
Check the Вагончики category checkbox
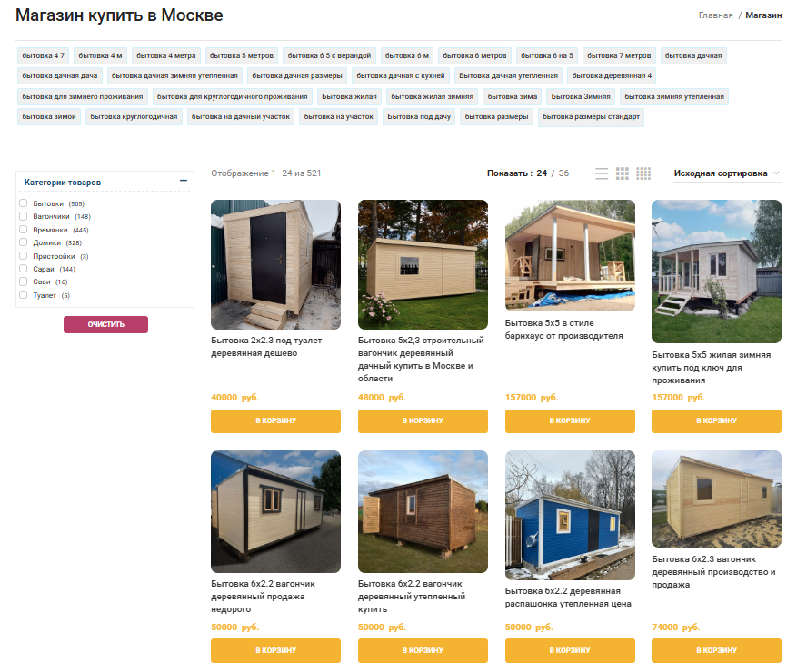(x=23, y=216)
